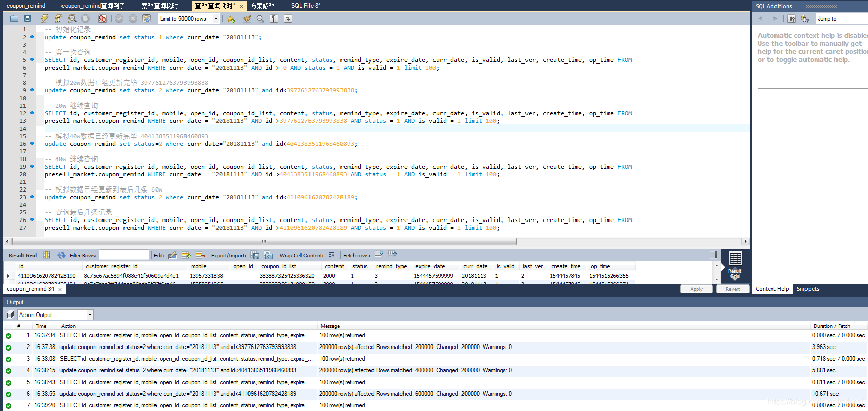Screen dimensions: 868x411
Task: Save the script with the floppy icon
Action: (x=28, y=19)
